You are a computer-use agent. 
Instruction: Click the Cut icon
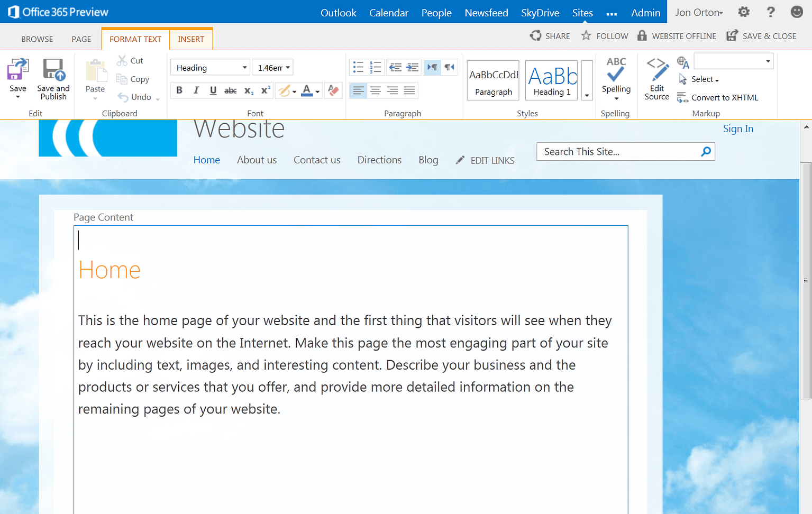[x=121, y=60]
